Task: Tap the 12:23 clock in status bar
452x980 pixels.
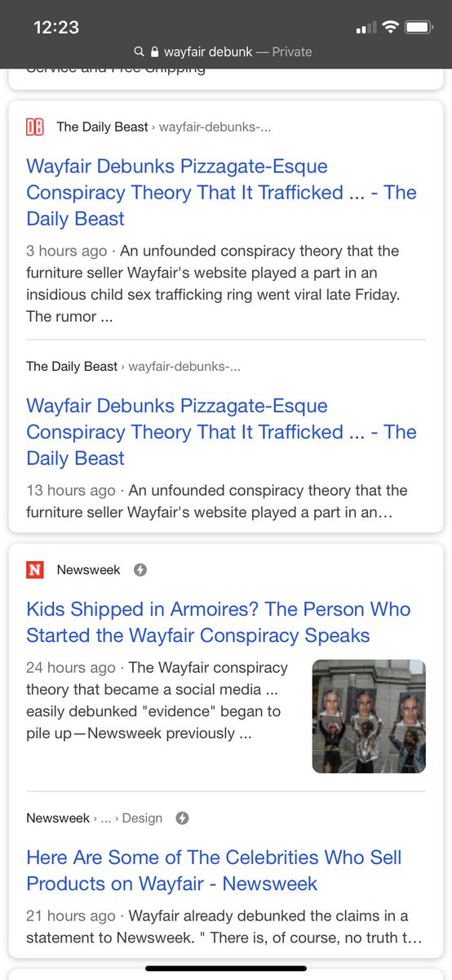Action: click(x=56, y=27)
